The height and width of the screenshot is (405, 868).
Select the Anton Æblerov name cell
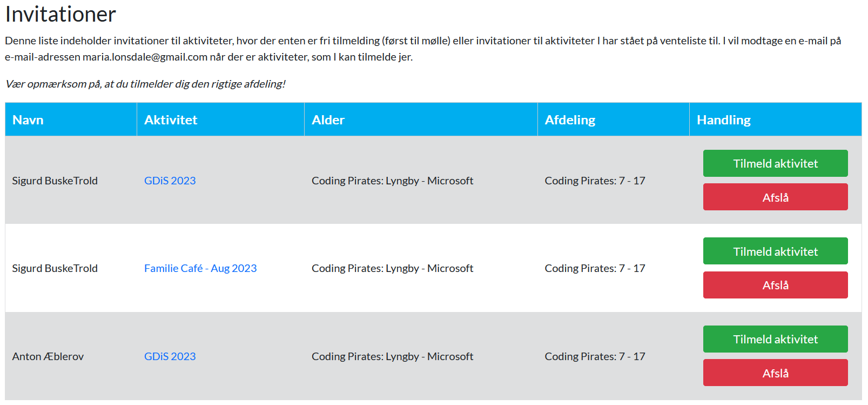click(x=48, y=356)
